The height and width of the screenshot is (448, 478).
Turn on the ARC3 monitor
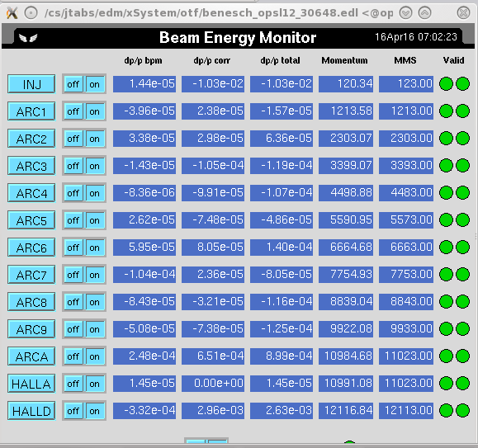tap(95, 166)
